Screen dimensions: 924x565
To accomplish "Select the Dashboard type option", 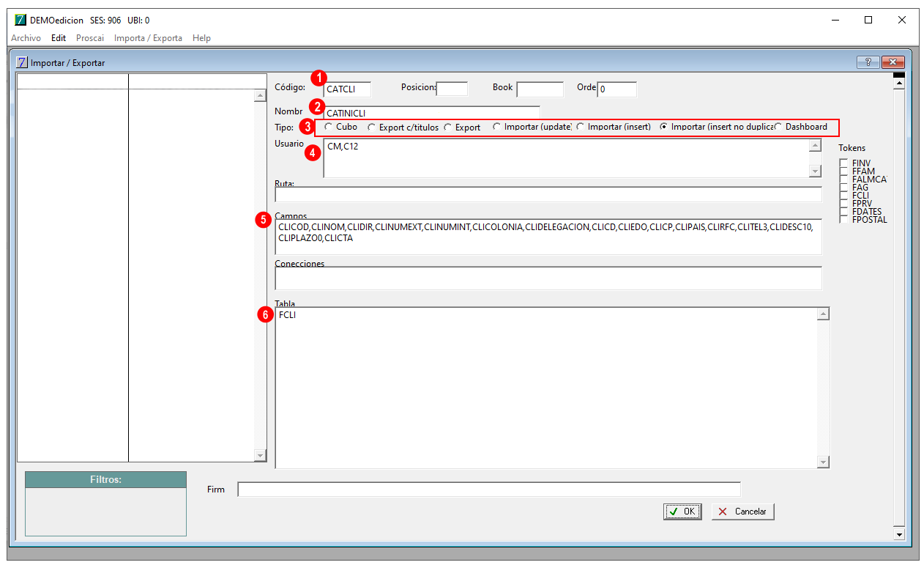I will pyautogui.click(x=778, y=127).
